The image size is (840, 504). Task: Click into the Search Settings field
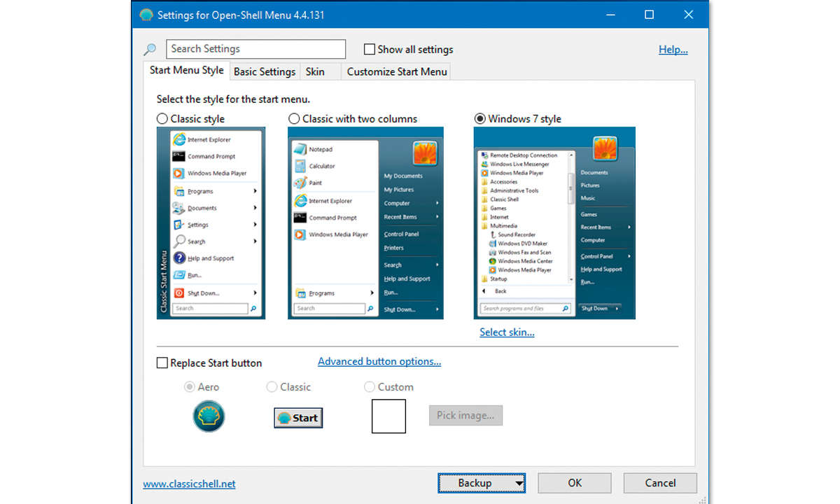255,49
